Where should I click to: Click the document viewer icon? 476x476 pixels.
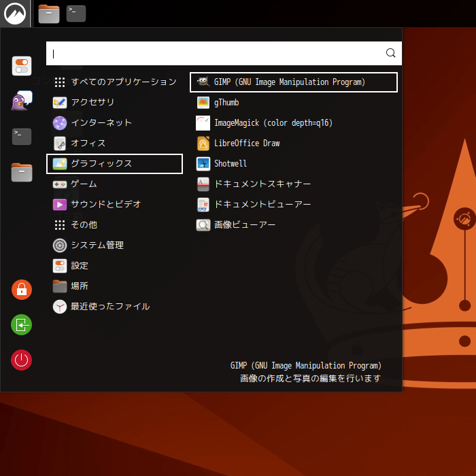(203, 205)
